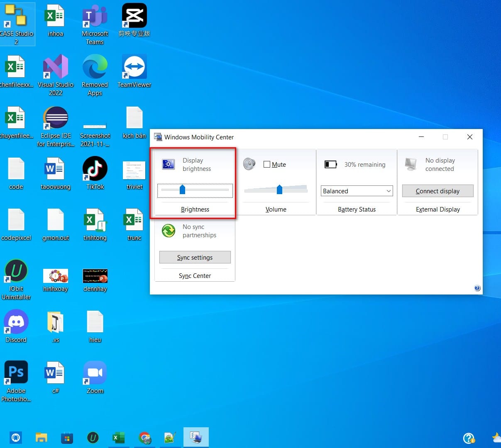Screen dimensions: 501x448
Task: Click the Display brightness slider thumb
Action: pos(182,190)
